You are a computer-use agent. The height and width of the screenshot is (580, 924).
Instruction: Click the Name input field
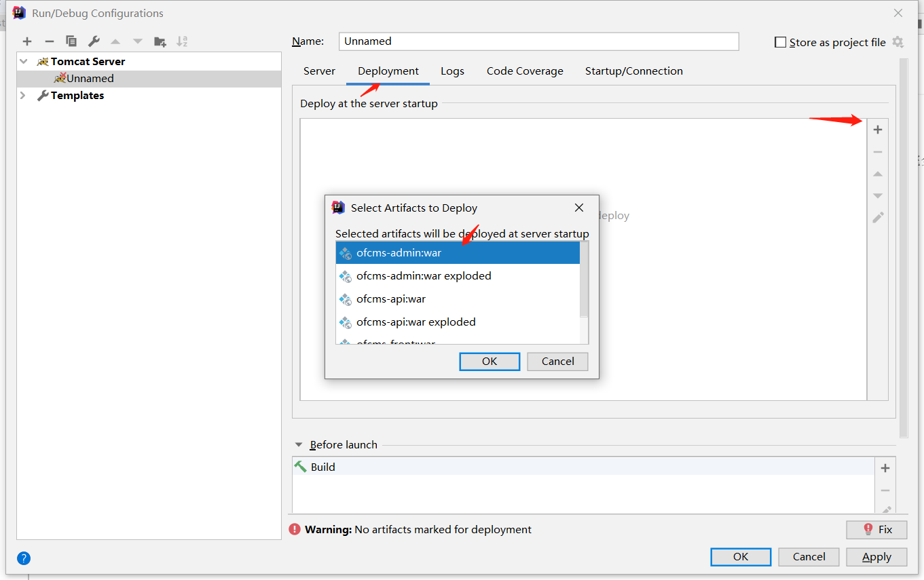[539, 41]
